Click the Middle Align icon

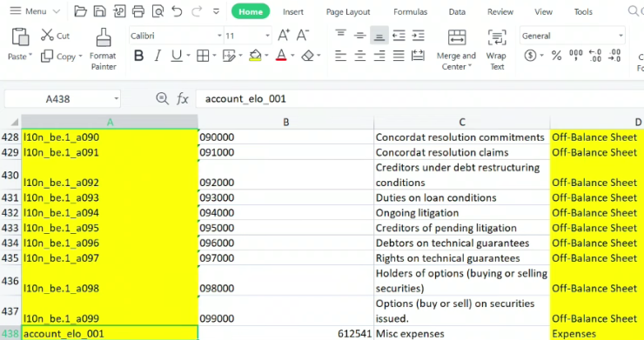tap(359, 35)
